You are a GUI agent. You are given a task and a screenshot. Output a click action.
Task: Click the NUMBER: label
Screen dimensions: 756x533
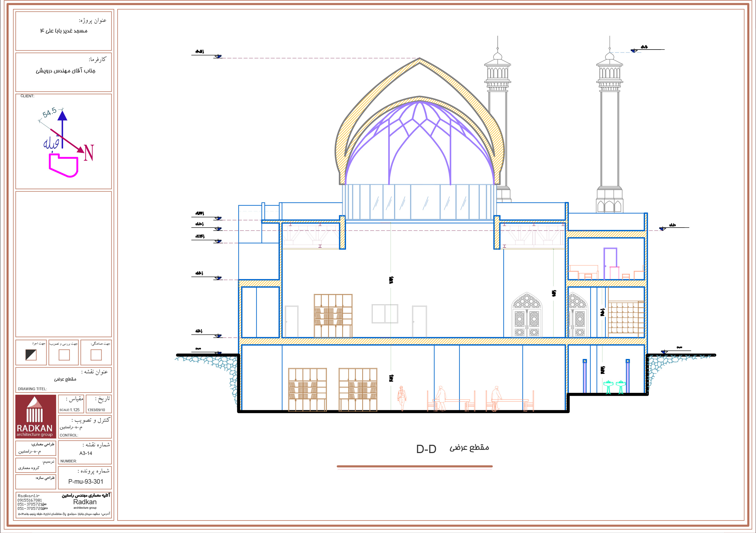point(69,461)
